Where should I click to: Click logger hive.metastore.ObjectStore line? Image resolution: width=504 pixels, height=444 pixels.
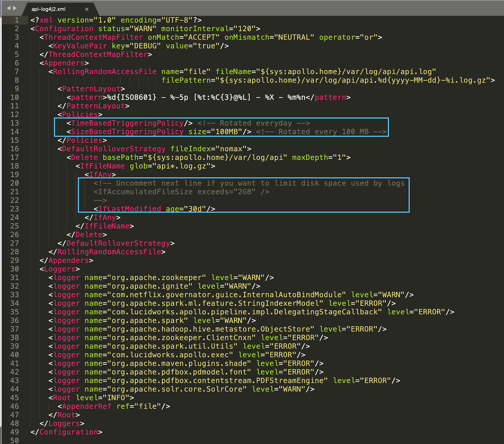pyautogui.click(x=218, y=329)
